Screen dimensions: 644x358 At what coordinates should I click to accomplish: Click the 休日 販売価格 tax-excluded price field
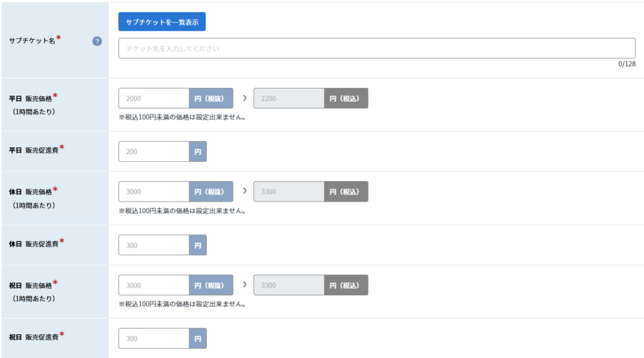pyautogui.click(x=153, y=191)
